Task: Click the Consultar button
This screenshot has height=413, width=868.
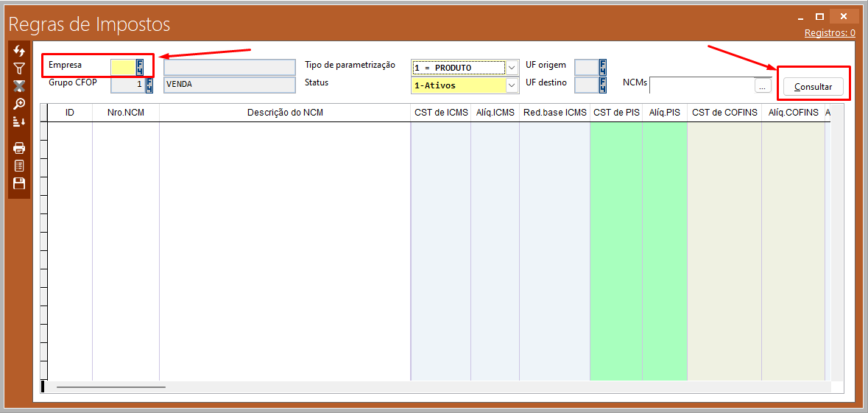Action: 813,87
